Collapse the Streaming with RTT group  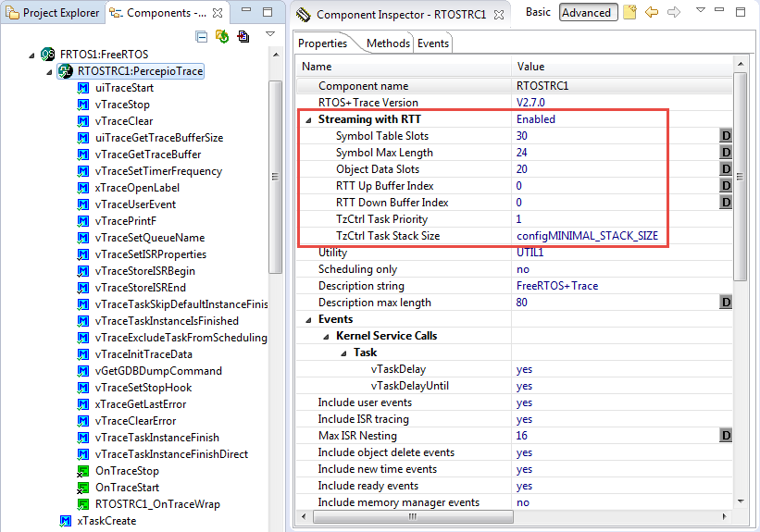tap(308, 119)
